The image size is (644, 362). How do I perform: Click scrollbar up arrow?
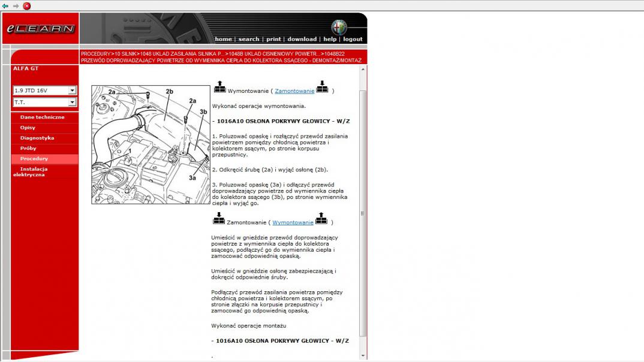pyautogui.click(x=363, y=70)
